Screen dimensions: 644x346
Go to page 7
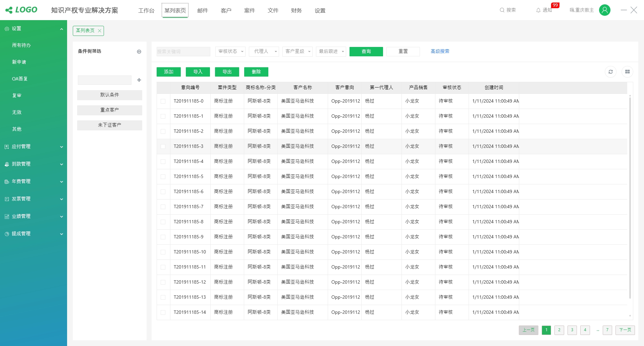coord(607,330)
